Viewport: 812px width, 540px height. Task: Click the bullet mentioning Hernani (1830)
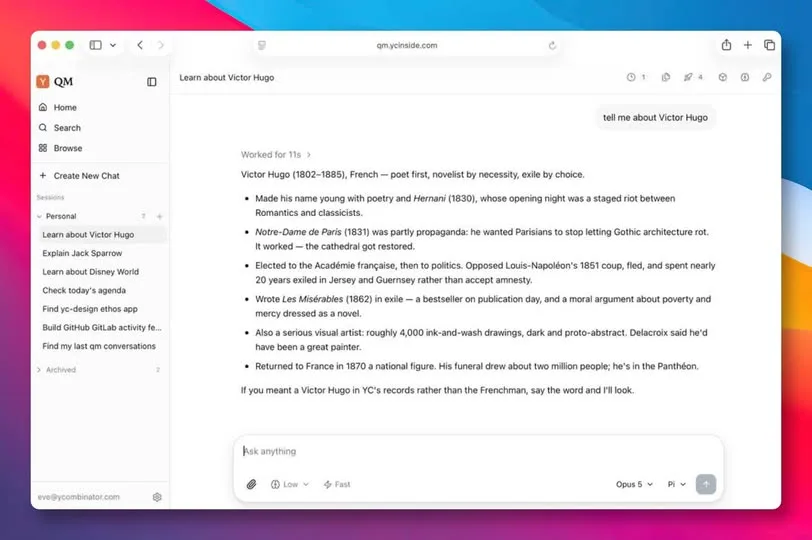click(x=465, y=206)
